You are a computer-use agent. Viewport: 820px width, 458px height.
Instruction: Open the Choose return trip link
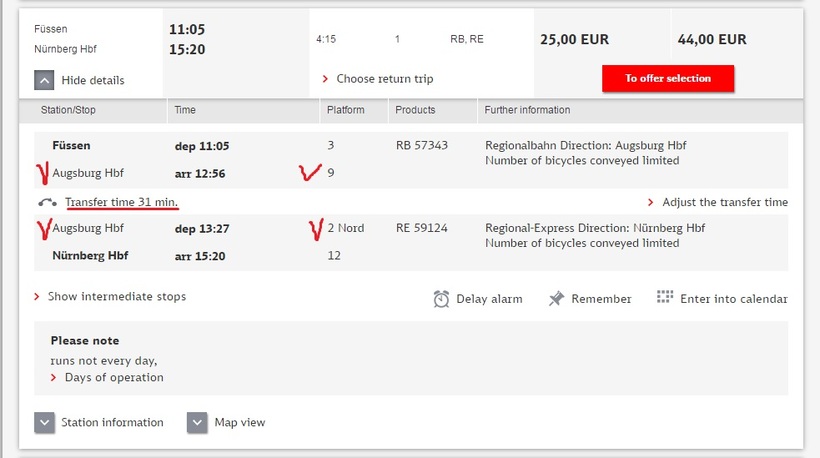point(384,79)
